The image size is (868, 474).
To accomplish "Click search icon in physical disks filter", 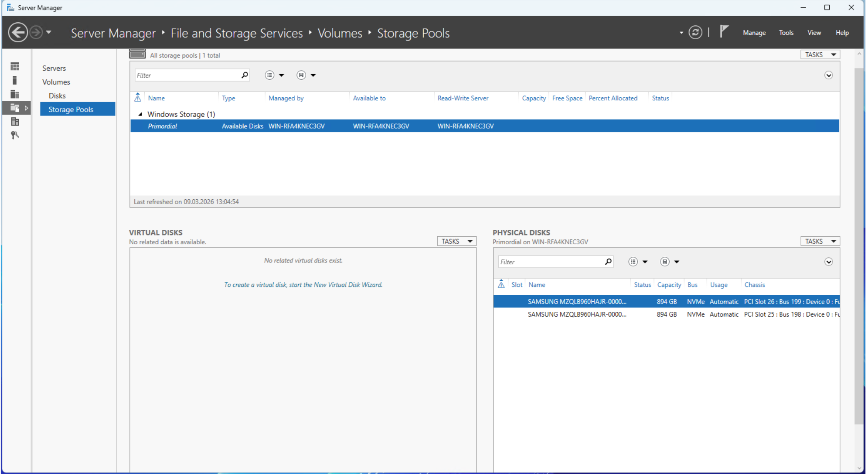I will click(x=608, y=262).
